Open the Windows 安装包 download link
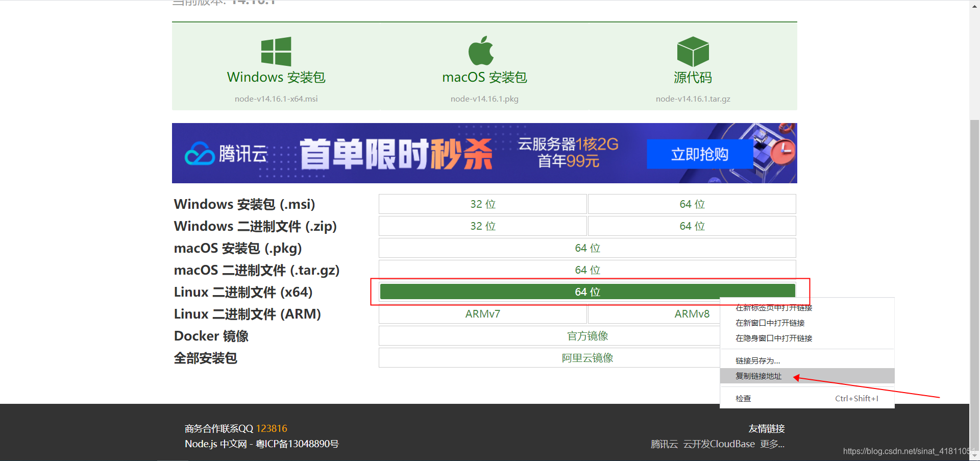The height and width of the screenshot is (461, 980). tap(276, 77)
